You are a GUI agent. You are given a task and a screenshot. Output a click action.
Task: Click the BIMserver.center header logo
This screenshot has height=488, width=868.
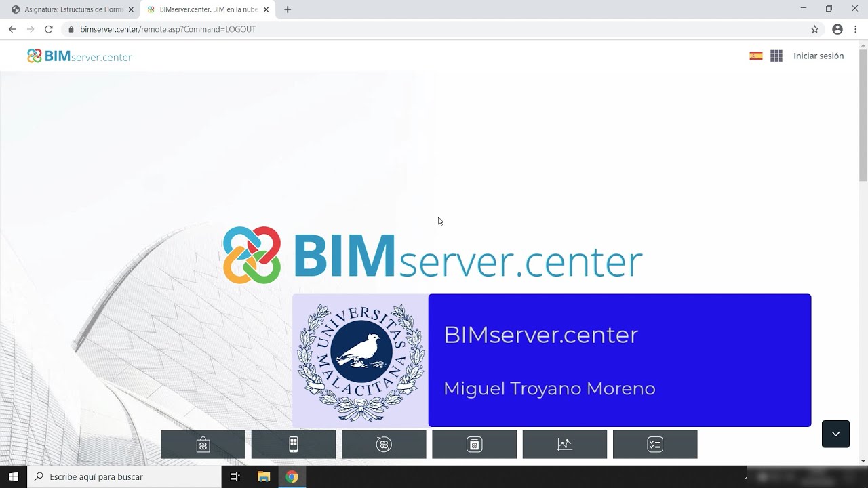[79, 56]
